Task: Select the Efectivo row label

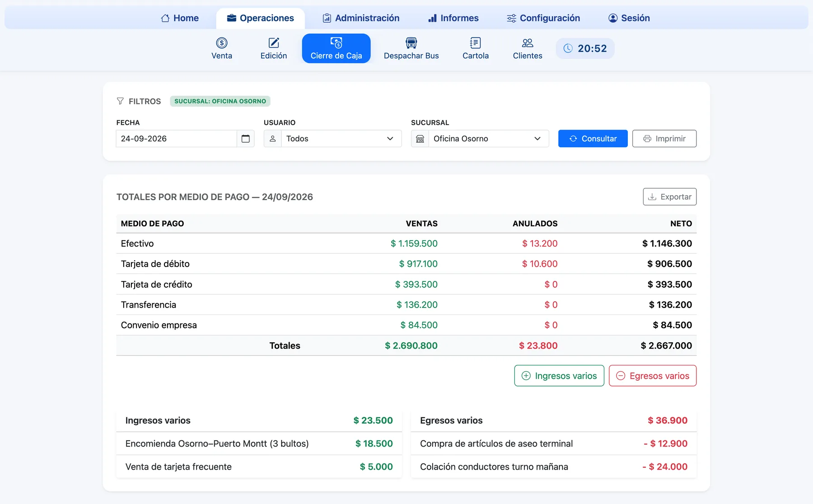Action: pos(137,243)
